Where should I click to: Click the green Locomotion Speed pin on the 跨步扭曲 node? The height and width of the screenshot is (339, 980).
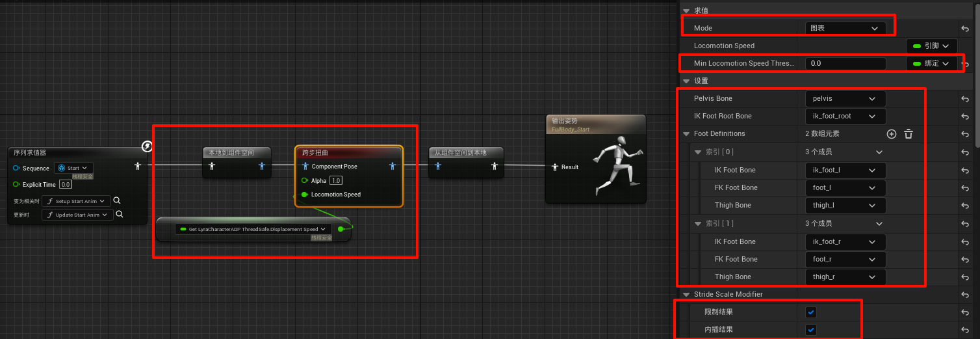[x=305, y=195]
